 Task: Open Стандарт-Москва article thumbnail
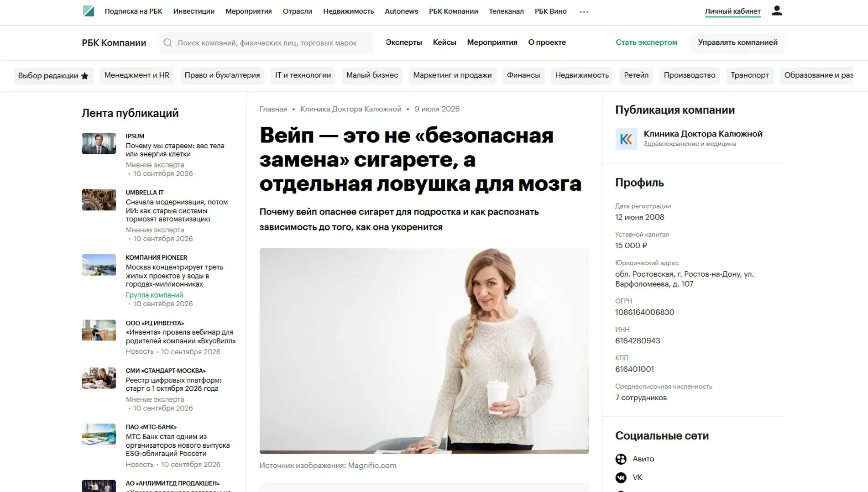(x=99, y=378)
